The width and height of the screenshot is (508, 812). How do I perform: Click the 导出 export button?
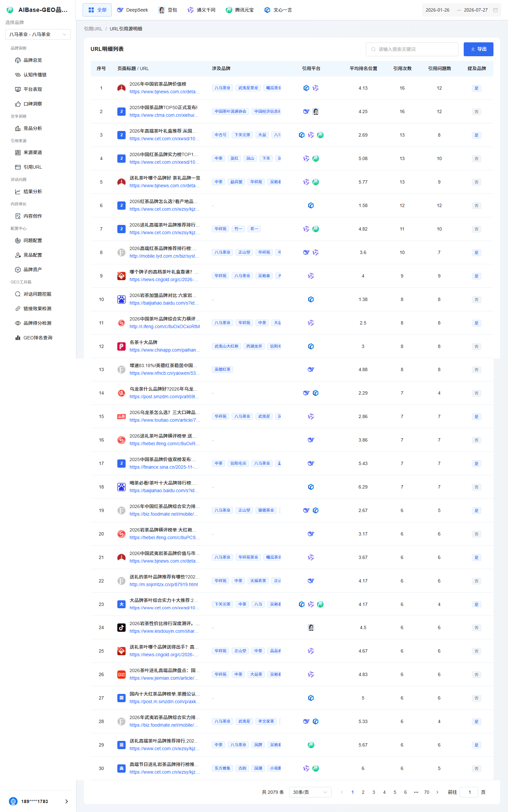[478, 49]
